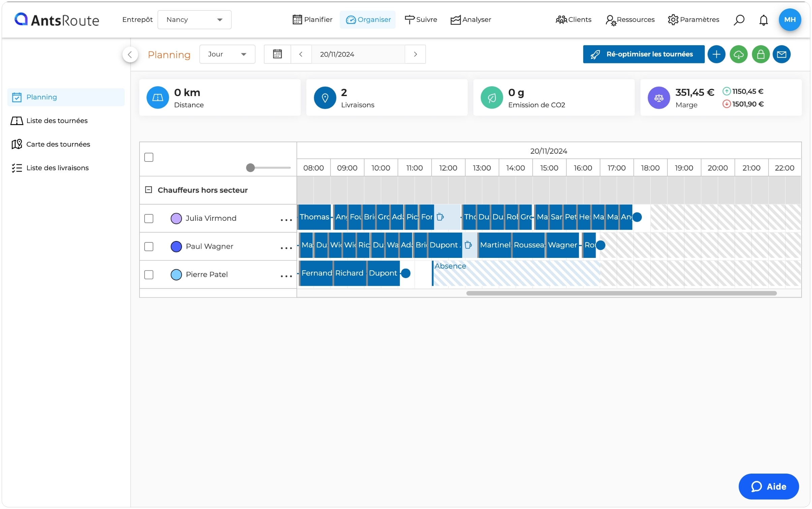
Task: Click the Wagner delivery block for Paul Wagner
Action: (562, 245)
